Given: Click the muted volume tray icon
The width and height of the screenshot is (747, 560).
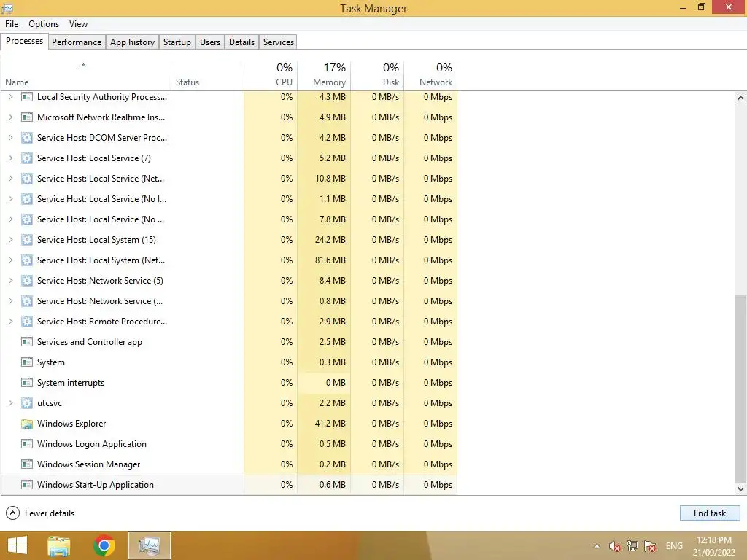Looking at the screenshot, I should pyautogui.click(x=614, y=546).
